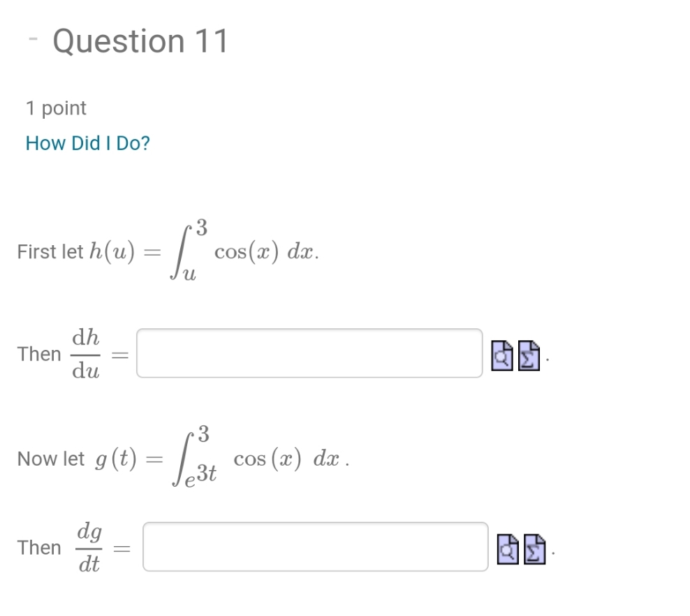Click the How Did I Do? feedback option

87,142
